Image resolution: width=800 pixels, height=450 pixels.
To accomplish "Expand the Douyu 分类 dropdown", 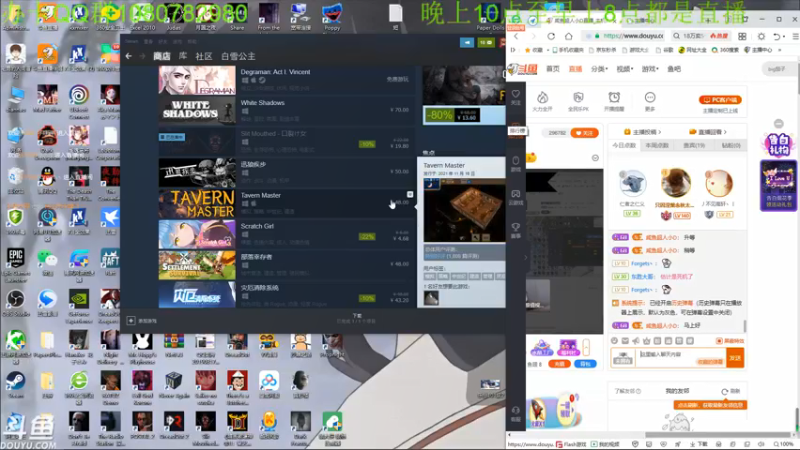I will coord(599,69).
